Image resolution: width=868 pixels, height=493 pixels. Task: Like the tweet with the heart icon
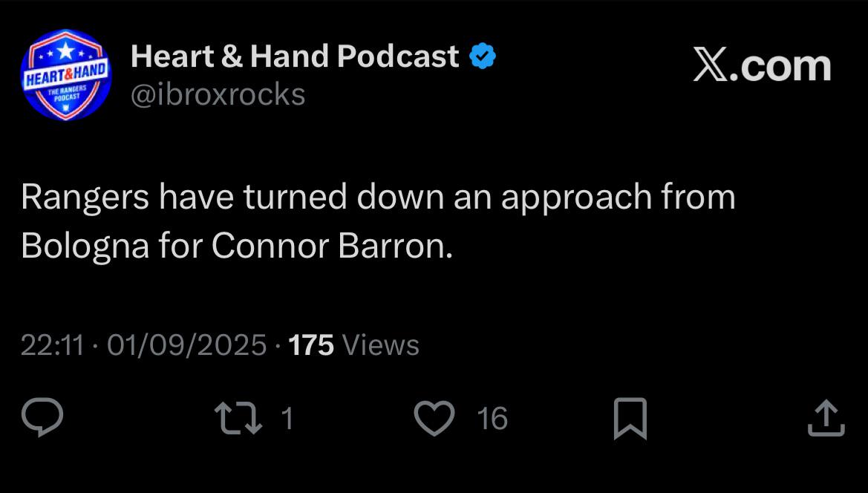pyautogui.click(x=434, y=418)
